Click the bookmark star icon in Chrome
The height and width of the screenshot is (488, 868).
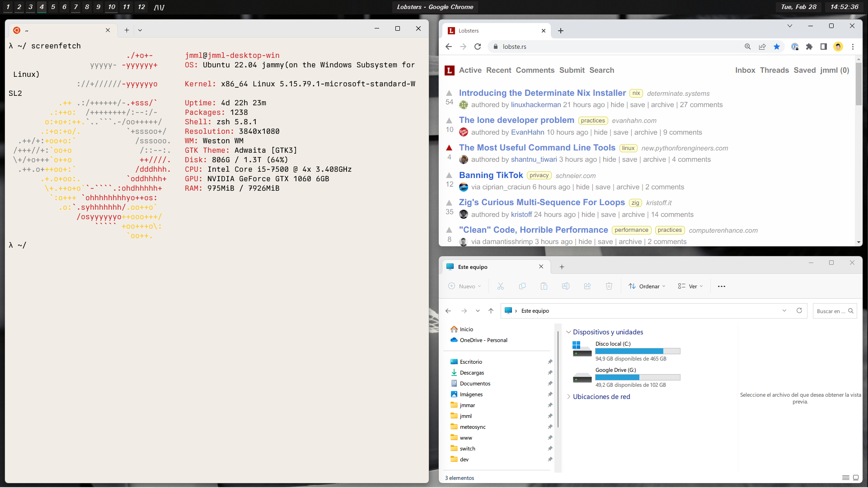[777, 47]
